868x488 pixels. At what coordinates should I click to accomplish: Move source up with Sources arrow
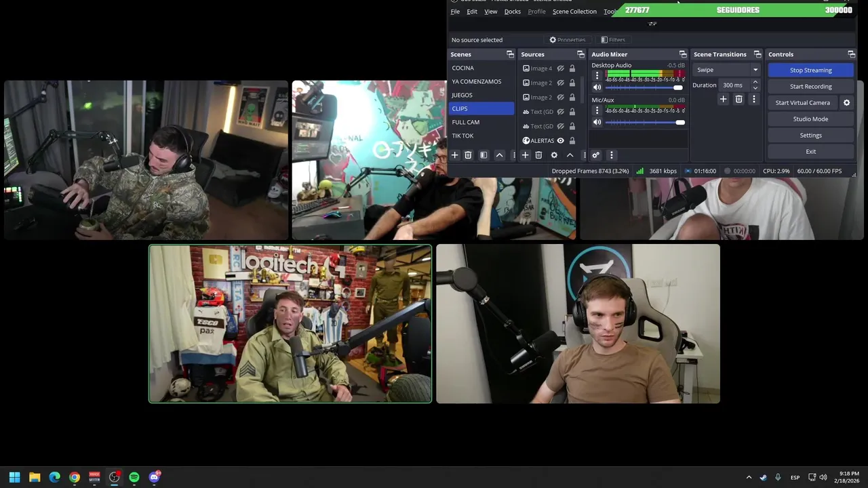point(570,155)
